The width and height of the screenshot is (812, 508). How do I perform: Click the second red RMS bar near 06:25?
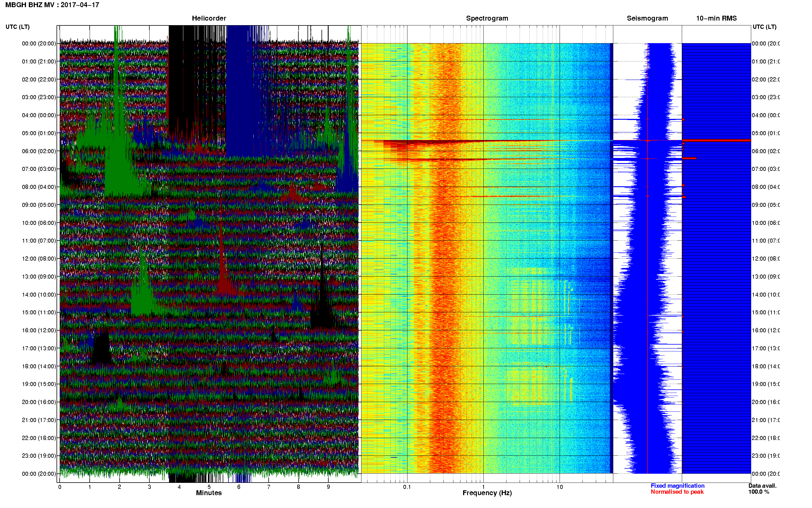[689, 158]
